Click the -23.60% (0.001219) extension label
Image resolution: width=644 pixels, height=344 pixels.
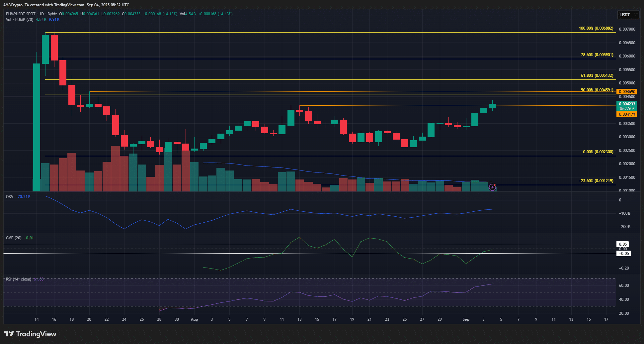pyautogui.click(x=596, y=181)
